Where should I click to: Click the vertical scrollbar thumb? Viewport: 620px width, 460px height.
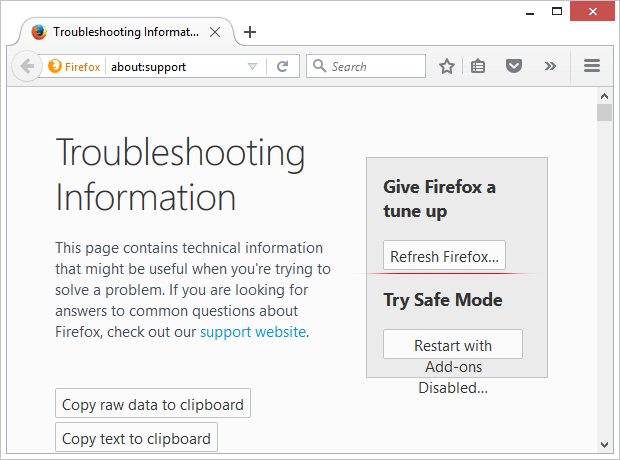click(x=604, y=113)
